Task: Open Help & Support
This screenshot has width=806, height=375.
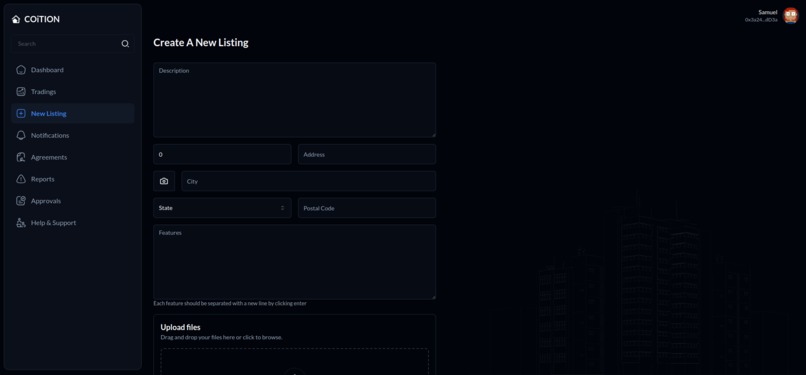Action: [x=72, y=222]
